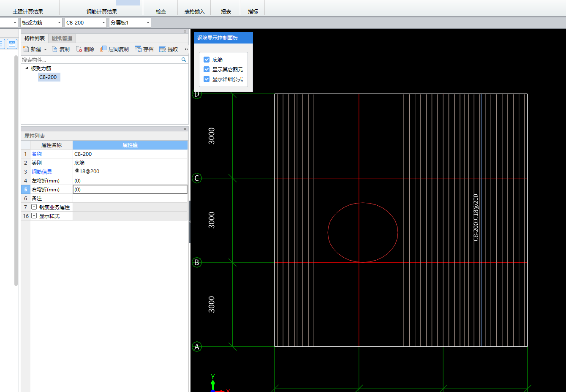Select the C8-200 item in the component tree
The height and width of the screenshot is (392, 566).
tap(48, 77)
